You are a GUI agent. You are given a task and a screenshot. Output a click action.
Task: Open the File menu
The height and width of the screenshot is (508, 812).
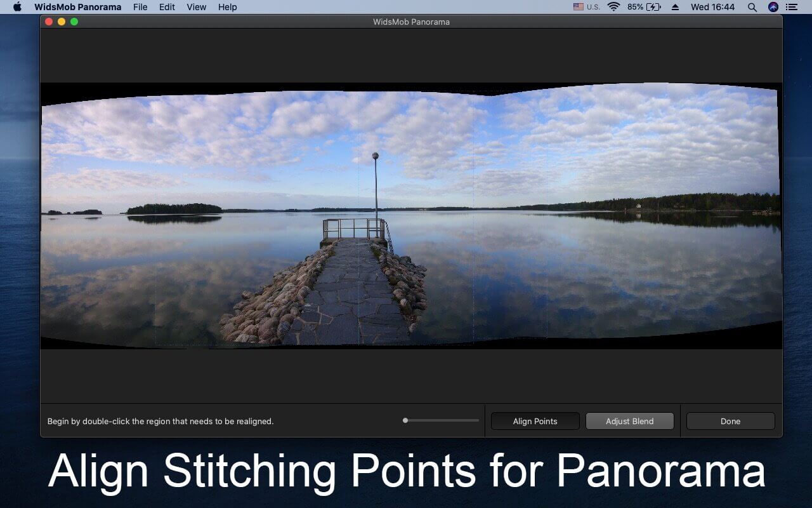[x=140, y=7]
